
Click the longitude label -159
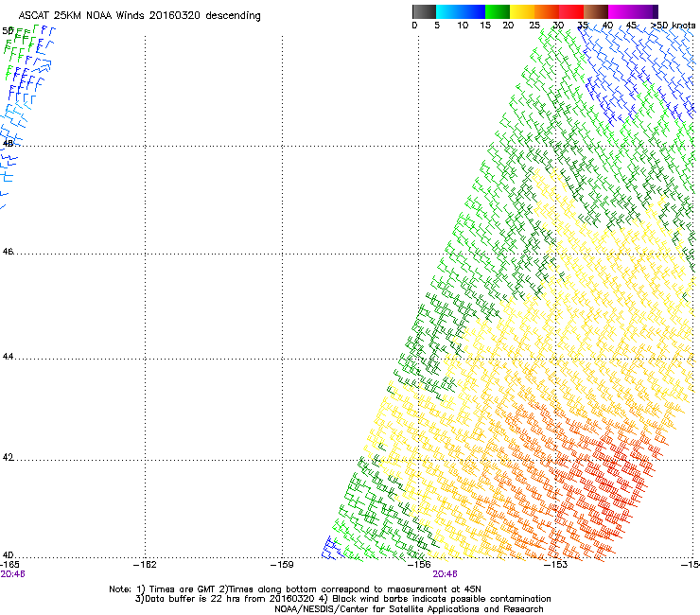point(282,565)
